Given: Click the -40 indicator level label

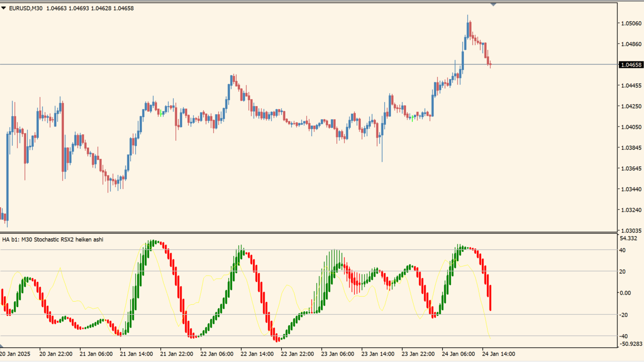Looking at the screenshot, I should (622, 336).
